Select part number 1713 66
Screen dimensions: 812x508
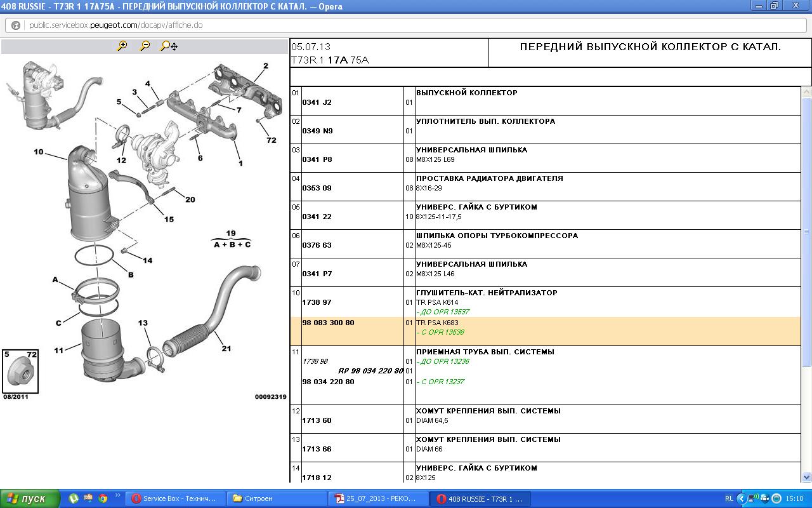pos(317,449)
